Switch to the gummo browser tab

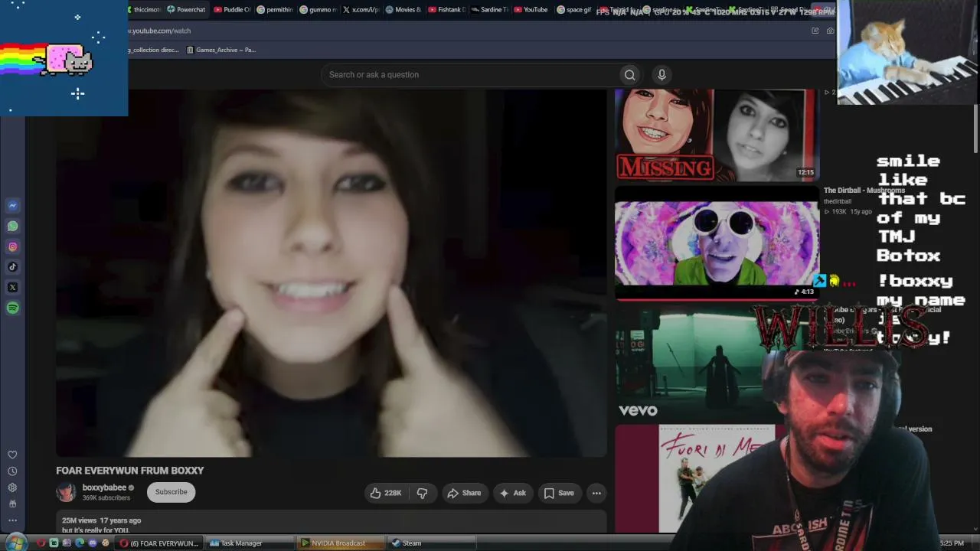click(318, 10)
